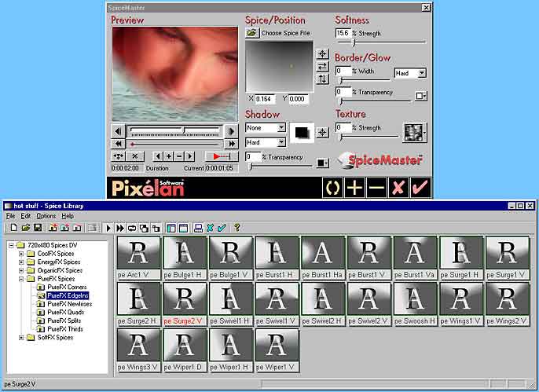Open a library with the open-folder toolbar icon
The height and width of the screenshot is (392, 539).
coord(26,228)
